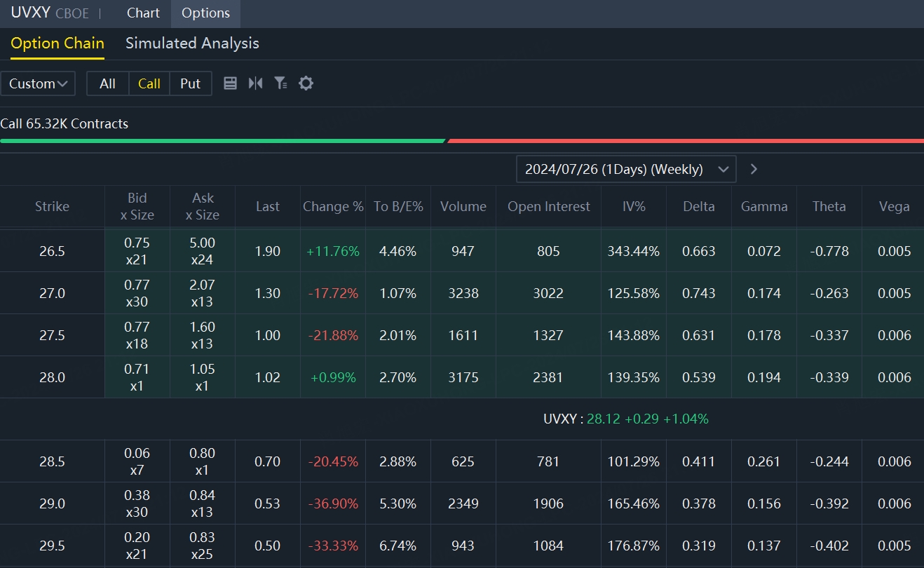Viewport: 924px width, 568px height.
Task: Select the 28.5 strike row
Action: click(x=462, y=461)
